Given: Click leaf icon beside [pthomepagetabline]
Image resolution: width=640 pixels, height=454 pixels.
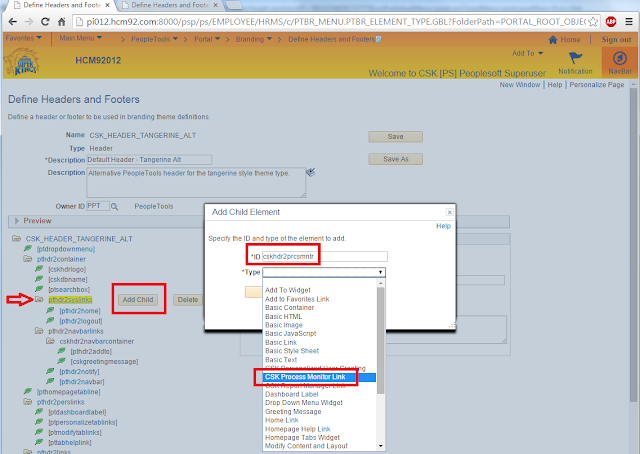Looking at the screenshot, I should point(28,391).
